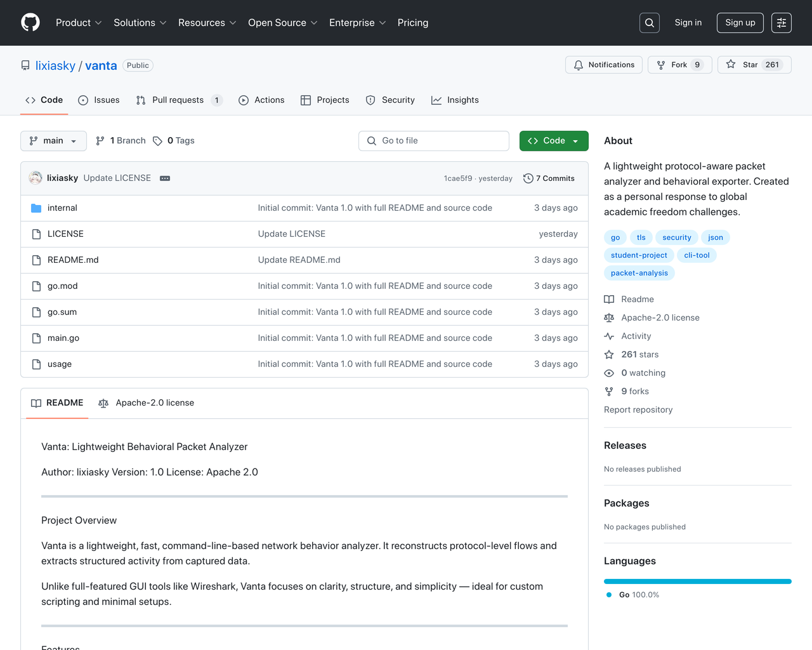Click the Notifications button
This screenshot has height=650, width=812.
click(x=604, y=65)
